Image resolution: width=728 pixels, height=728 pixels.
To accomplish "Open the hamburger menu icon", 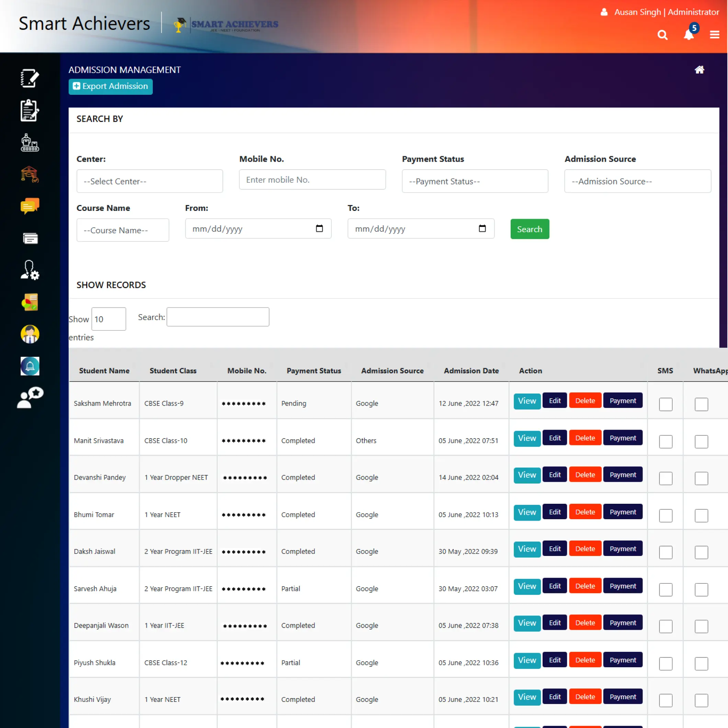I will (714, 35).
